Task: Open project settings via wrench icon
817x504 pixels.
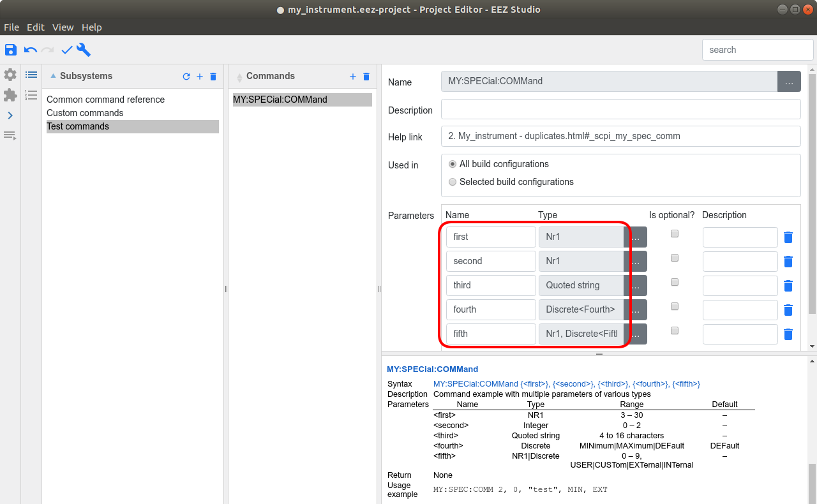Action: [x=83, y=50]
